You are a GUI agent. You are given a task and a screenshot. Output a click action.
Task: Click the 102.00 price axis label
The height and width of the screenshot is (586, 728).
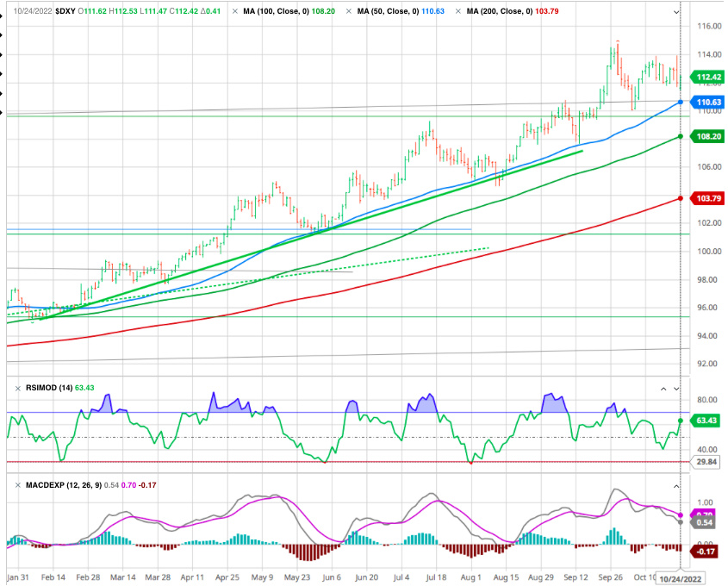[x=709, y=223]
